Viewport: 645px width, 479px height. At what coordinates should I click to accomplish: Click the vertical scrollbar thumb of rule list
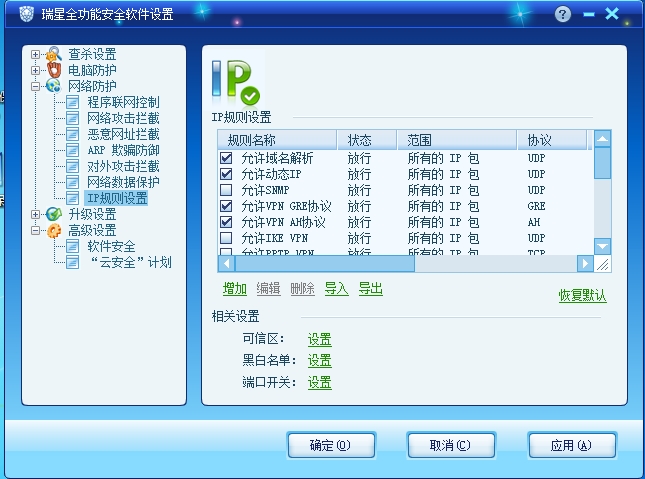tap(603, 163)
